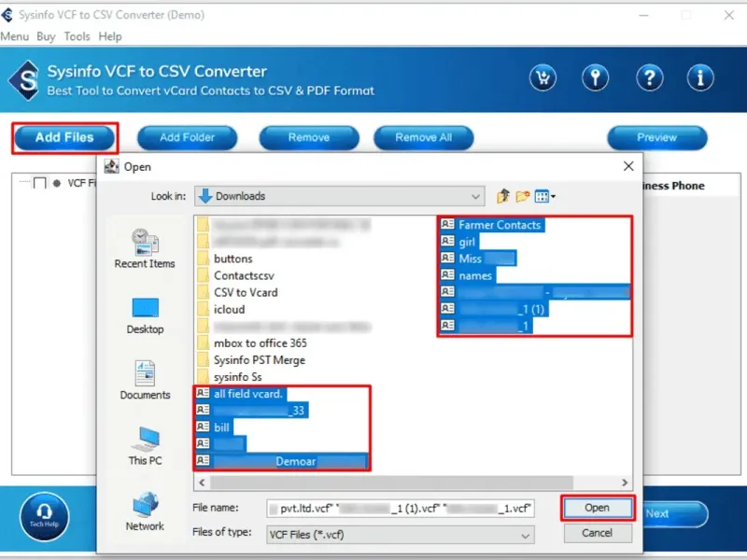Image resolution: width=747 pixels, height=560 pixels.
Task: Click the Remove All button
Action: [x=424, y=137]
